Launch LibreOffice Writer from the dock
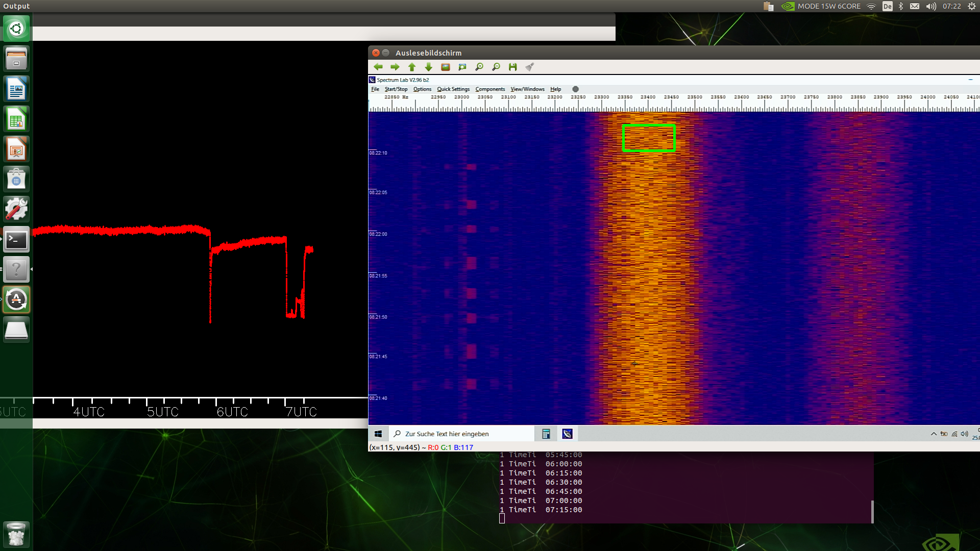 (16, 89)
